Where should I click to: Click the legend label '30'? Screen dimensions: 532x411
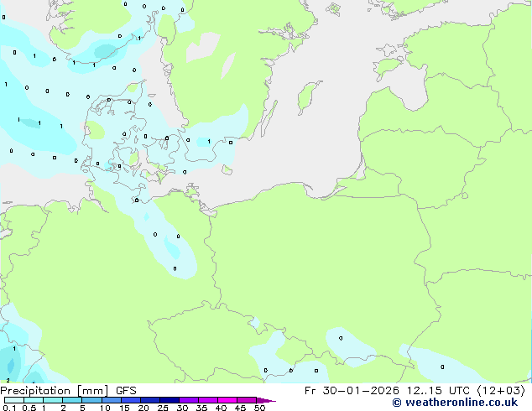coord(182,408)
